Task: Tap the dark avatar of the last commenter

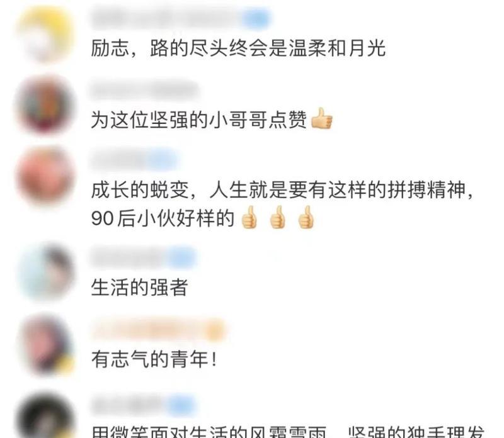Action: pyautogui.click(x=45, y=416)
